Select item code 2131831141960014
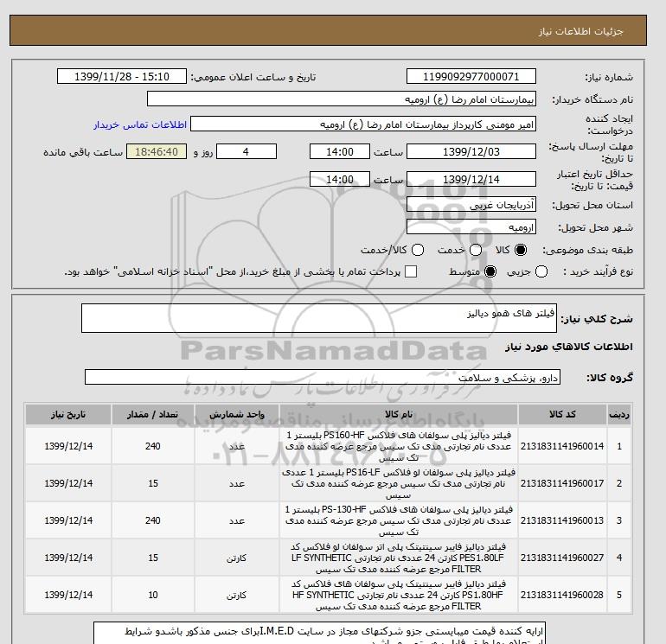Viewport: 666px width, 644px height. (562, 446)
